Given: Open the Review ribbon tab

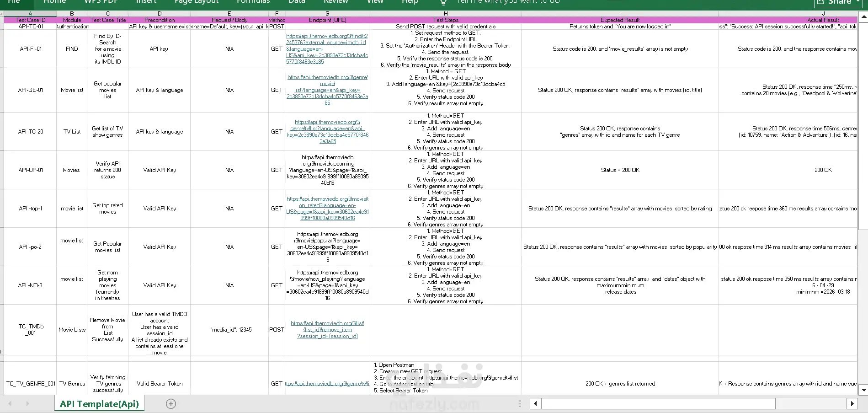Looking at the screenshot, I should tap(336, 2).
